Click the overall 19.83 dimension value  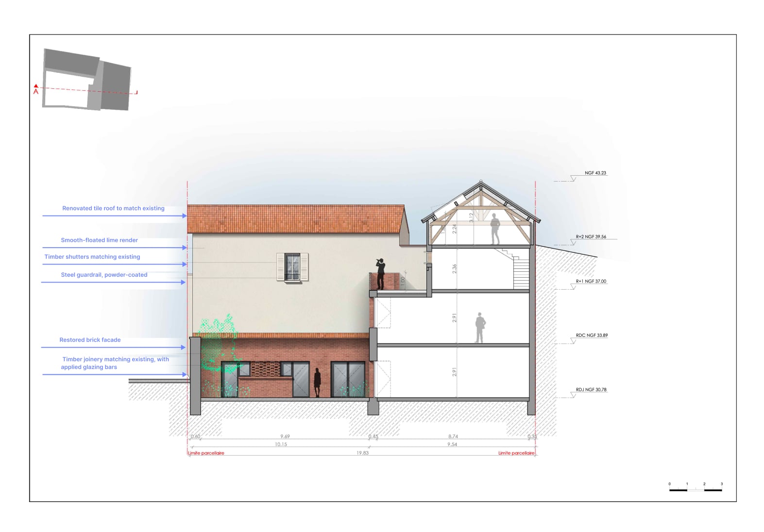362,452
